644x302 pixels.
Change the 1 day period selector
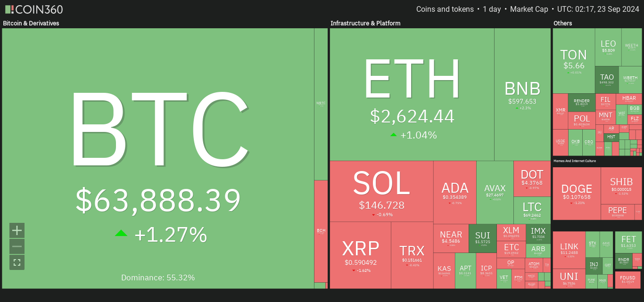(491, 9)
